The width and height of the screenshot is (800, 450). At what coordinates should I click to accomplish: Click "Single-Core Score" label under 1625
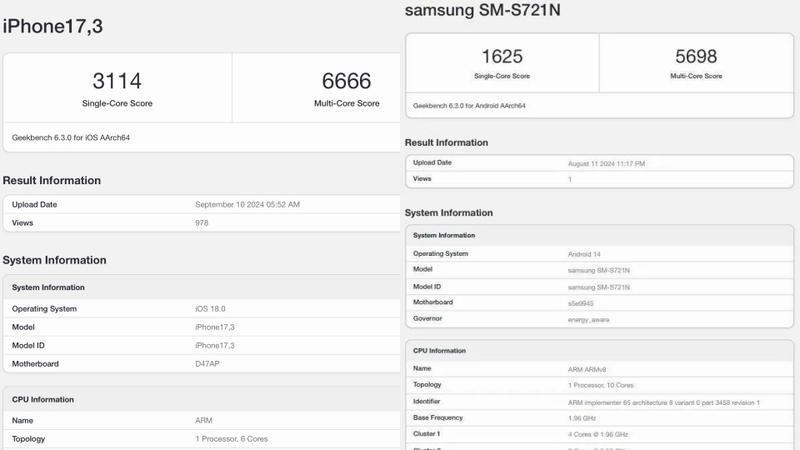point(502,76)
